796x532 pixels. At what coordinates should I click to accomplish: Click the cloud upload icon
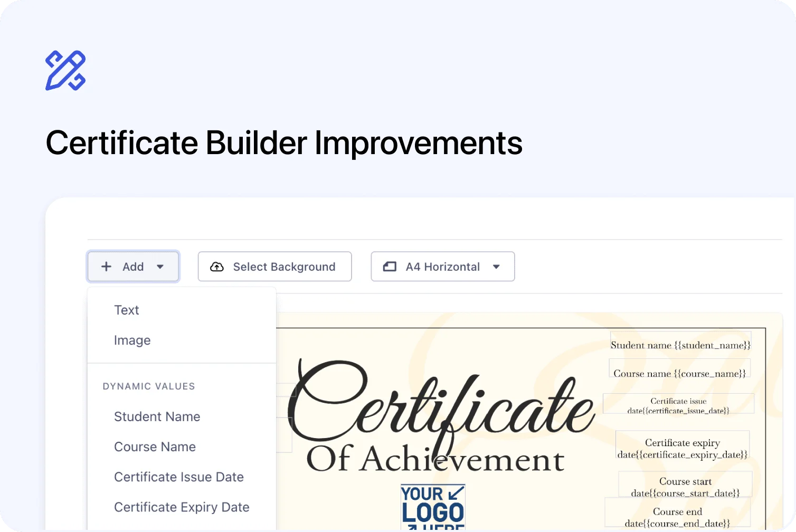[217, 267]
